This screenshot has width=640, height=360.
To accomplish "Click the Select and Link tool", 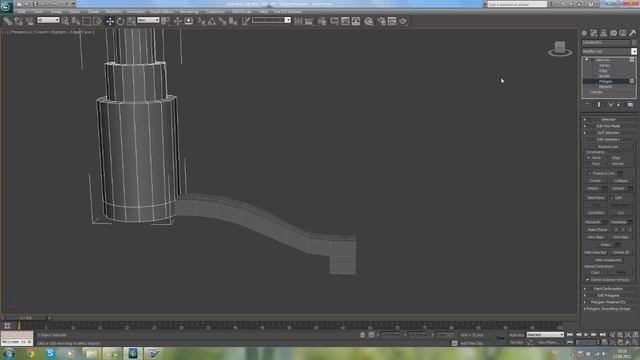I will coord(8,21).
